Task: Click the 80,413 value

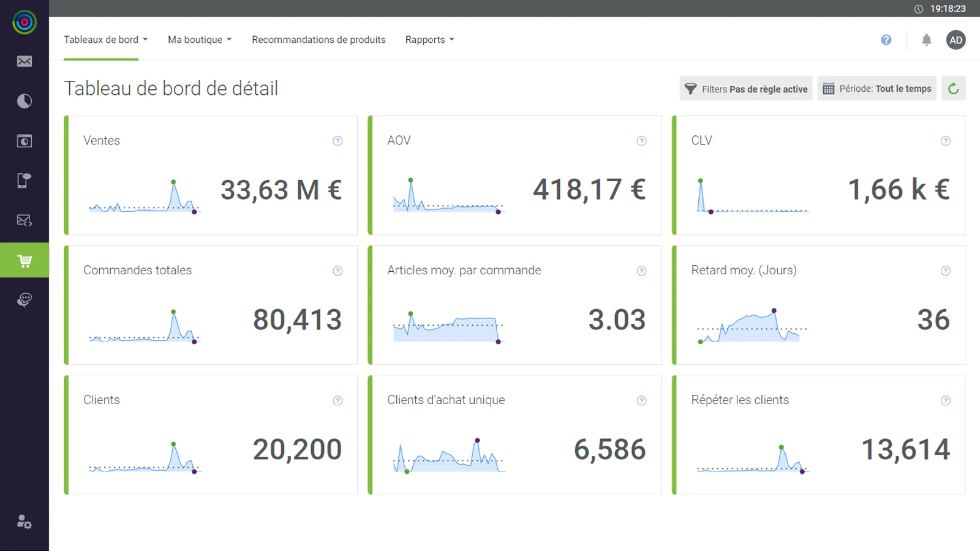Action: pos(298,320)
